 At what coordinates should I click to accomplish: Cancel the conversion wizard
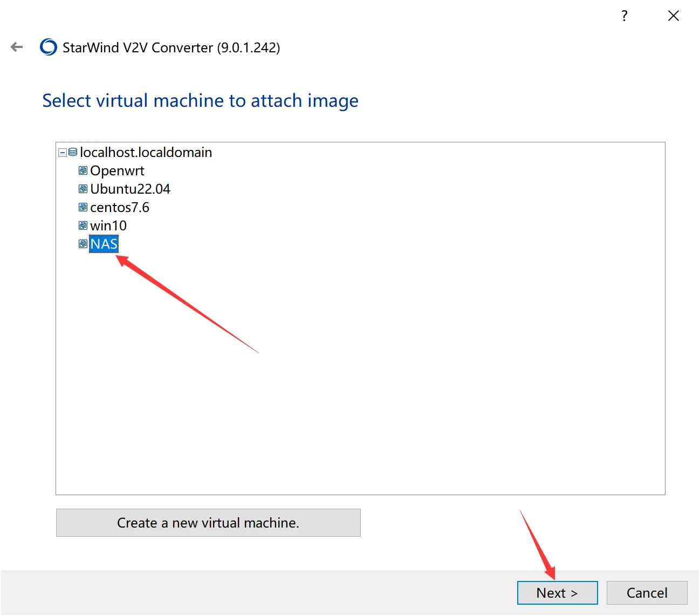647,593
